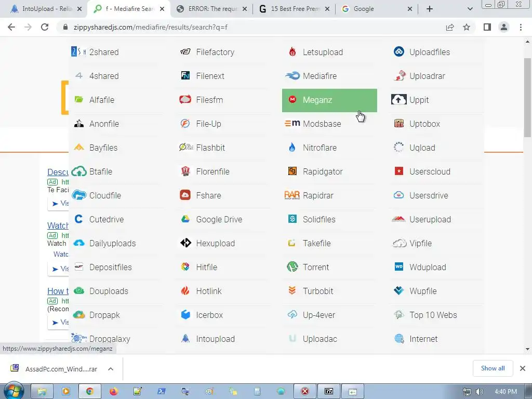Click the Icerbox blue cube icon
Screen dimensions: 532x399
point(185,314)
